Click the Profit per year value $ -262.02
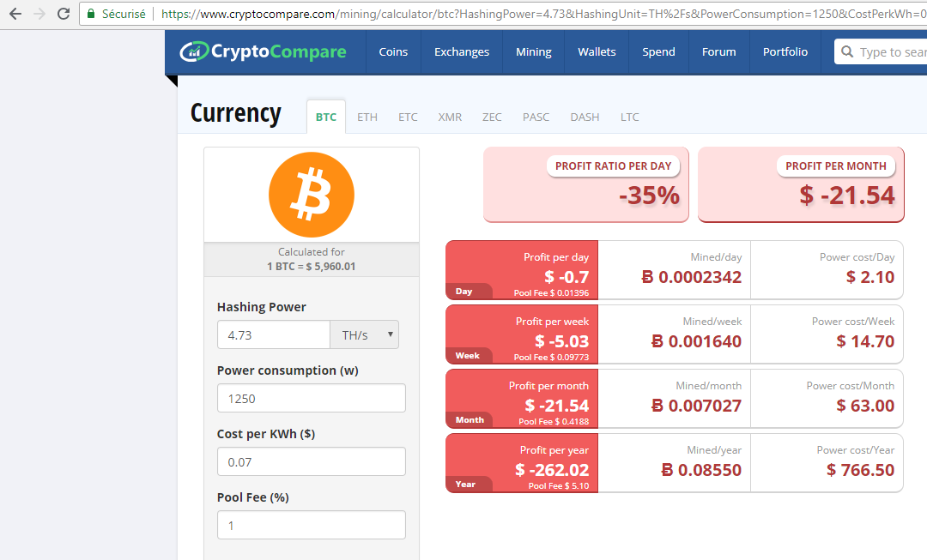 (x=552, y=470)
